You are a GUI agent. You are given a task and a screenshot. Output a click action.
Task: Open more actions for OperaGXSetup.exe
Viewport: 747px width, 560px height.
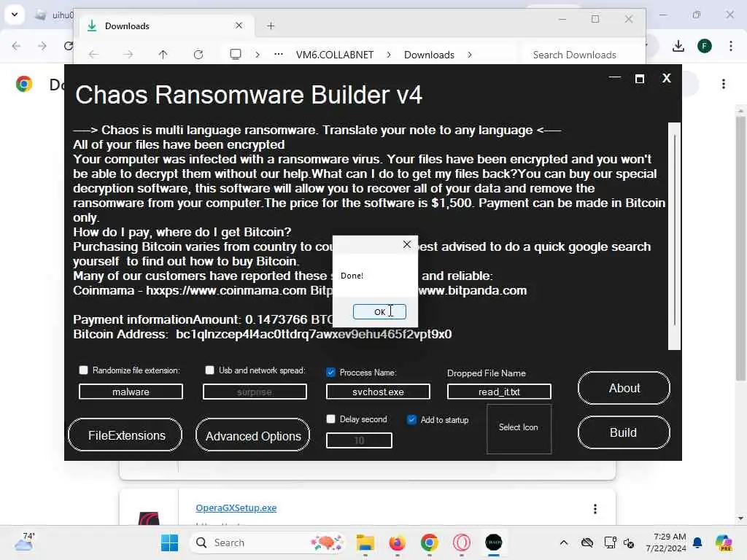[595, 508]
